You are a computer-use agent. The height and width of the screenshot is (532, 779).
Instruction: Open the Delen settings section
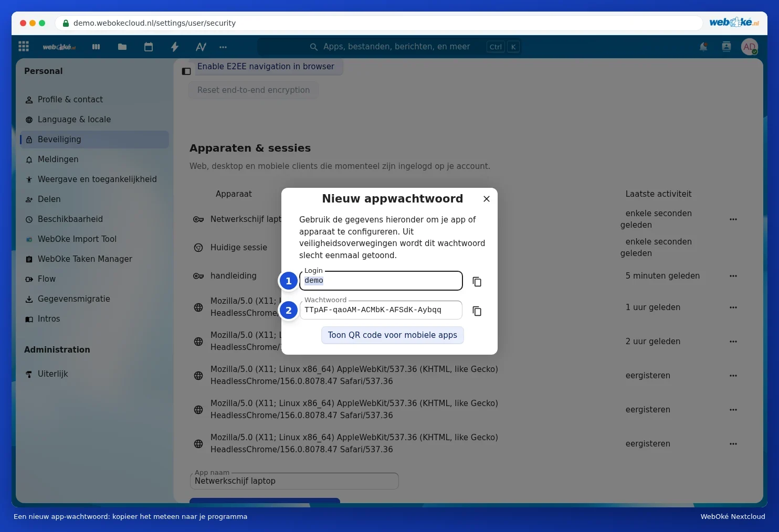pyautogui.click(x=94, y=199)
